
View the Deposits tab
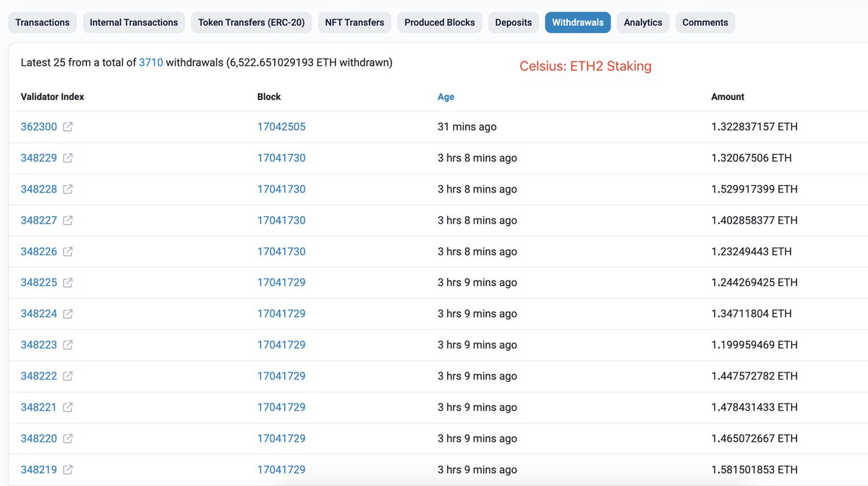pyautogui.click(x=514, y=22)
